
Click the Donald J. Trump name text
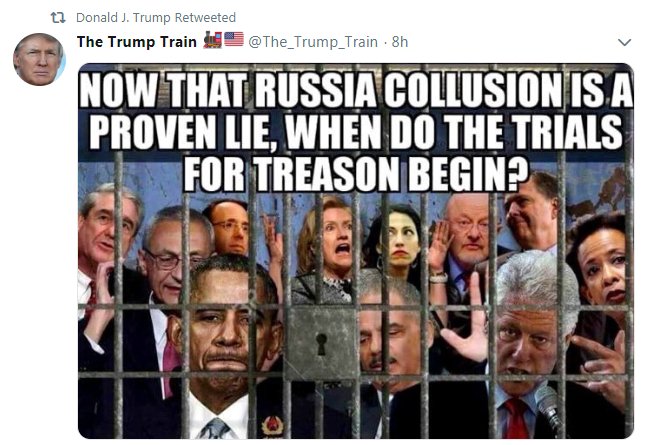pyautogui.click(x=123, y=18)
